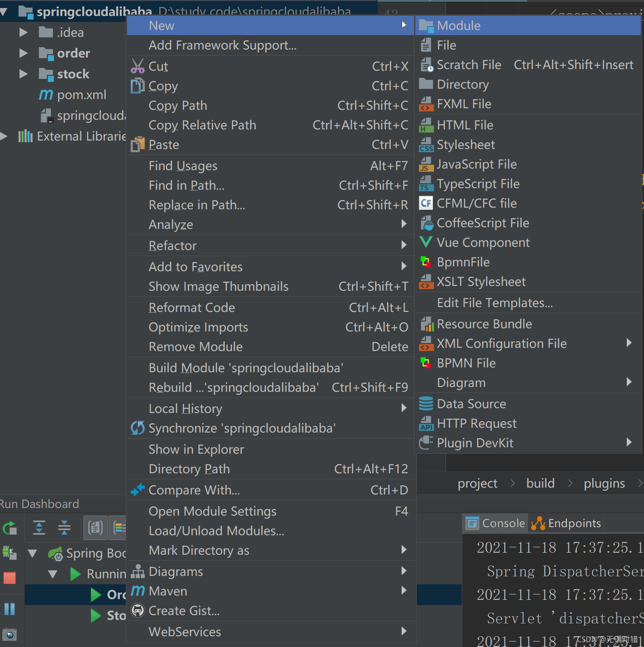Viewport: 644px width, 647px height.
Task: Collapse the Running group node
Action: (53, 574)
